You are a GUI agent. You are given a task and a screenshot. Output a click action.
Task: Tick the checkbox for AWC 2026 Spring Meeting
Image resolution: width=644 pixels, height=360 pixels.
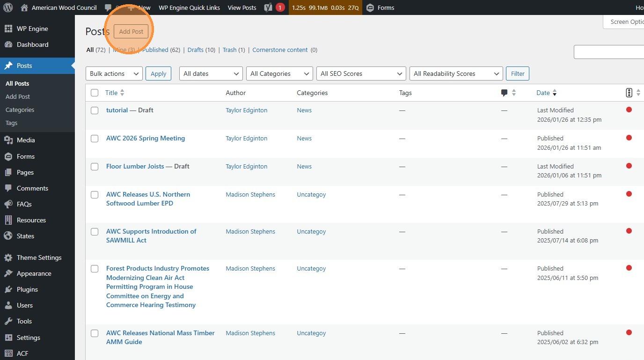95,139
